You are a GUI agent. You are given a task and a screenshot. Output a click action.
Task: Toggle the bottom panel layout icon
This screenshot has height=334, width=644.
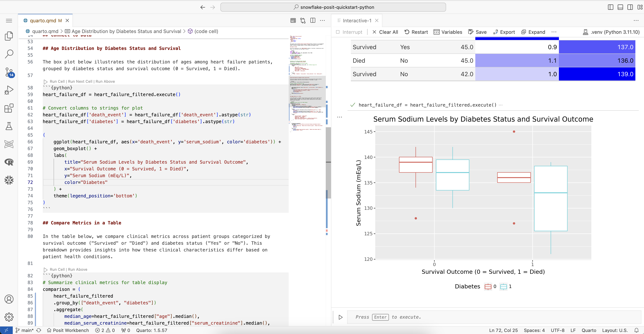620,7
